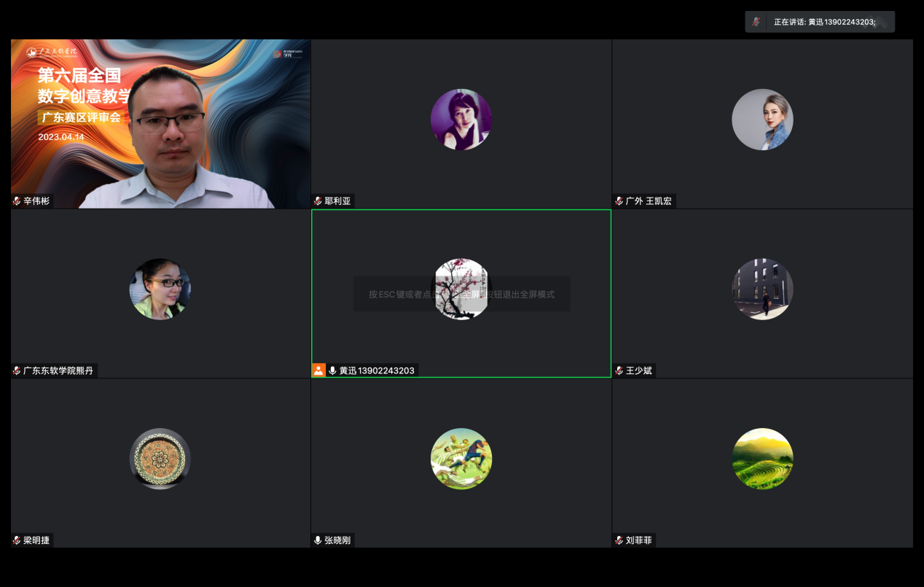Click the microphone icon next to 张晓刚
This screenshot has height=587, width=924.
point(318,540)
